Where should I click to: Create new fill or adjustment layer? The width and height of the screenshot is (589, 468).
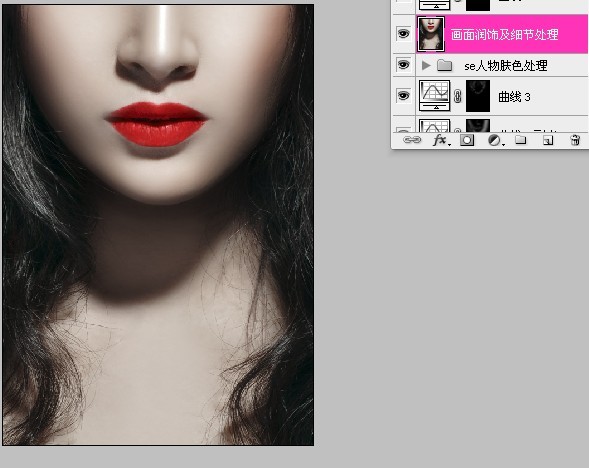(495, 140)
